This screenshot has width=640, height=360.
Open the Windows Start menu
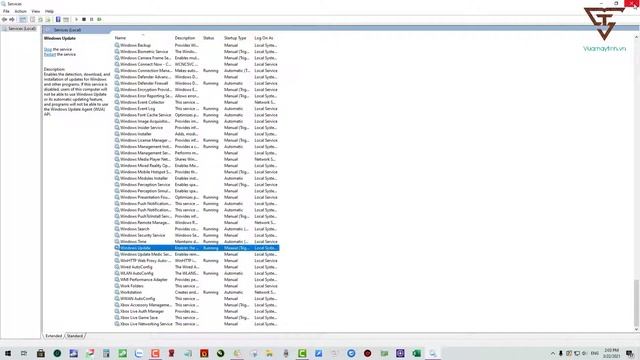(8, 353)
